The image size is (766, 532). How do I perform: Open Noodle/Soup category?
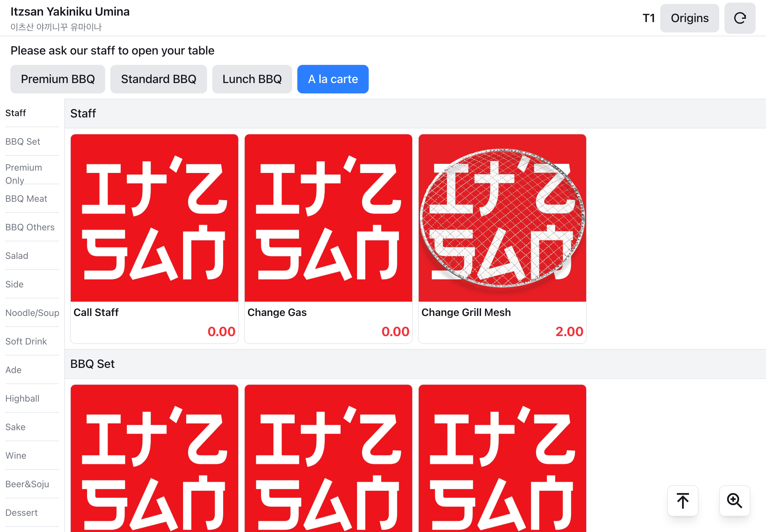pyautogui.click(x=32, y=313)
